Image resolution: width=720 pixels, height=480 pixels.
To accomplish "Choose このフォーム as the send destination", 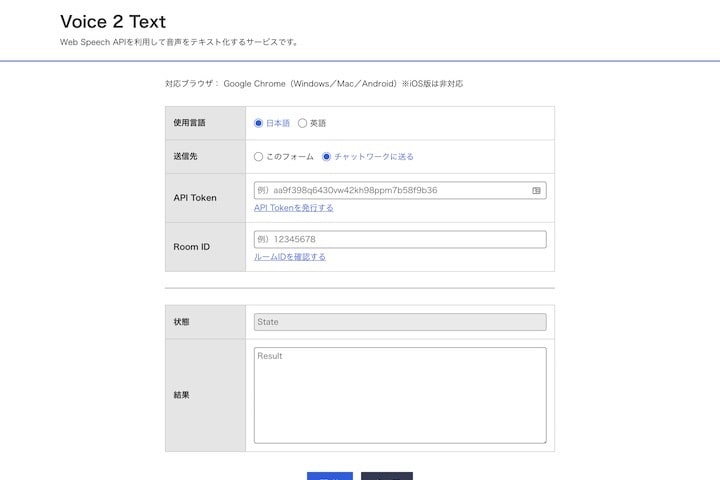I will 258,157.
